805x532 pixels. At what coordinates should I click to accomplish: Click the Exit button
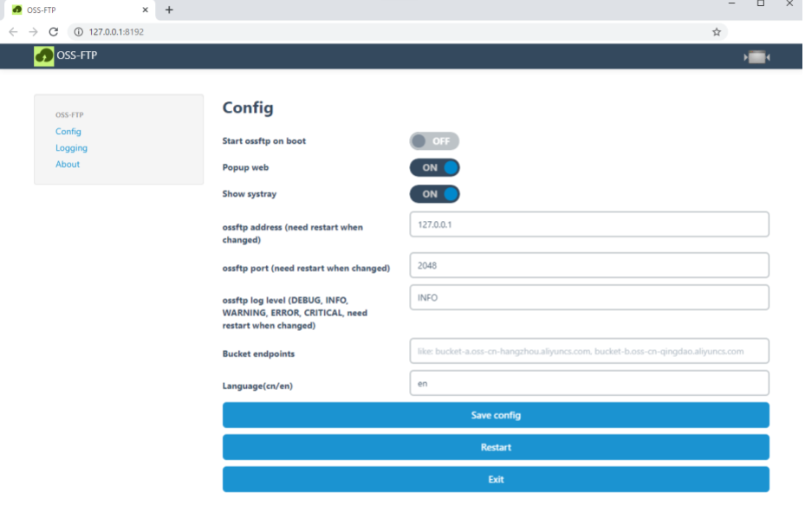point(496,479)
